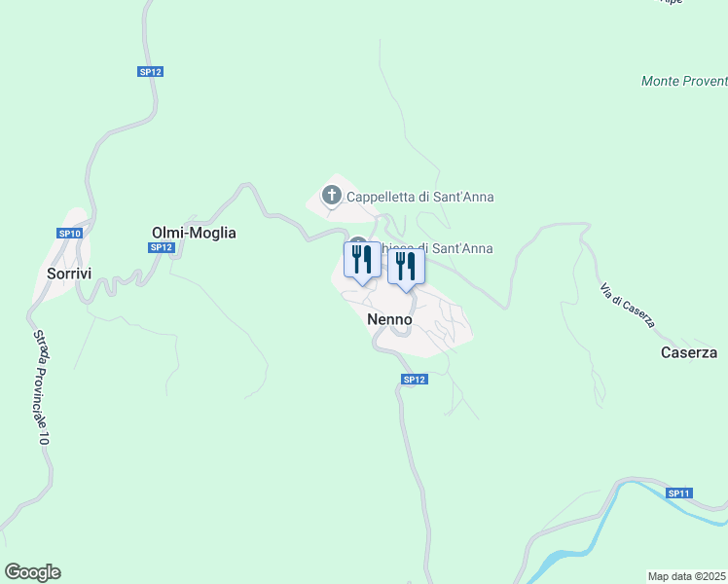Open the Google logo link
This screenshot has width=728, height=584.
[x=32, y=572]
